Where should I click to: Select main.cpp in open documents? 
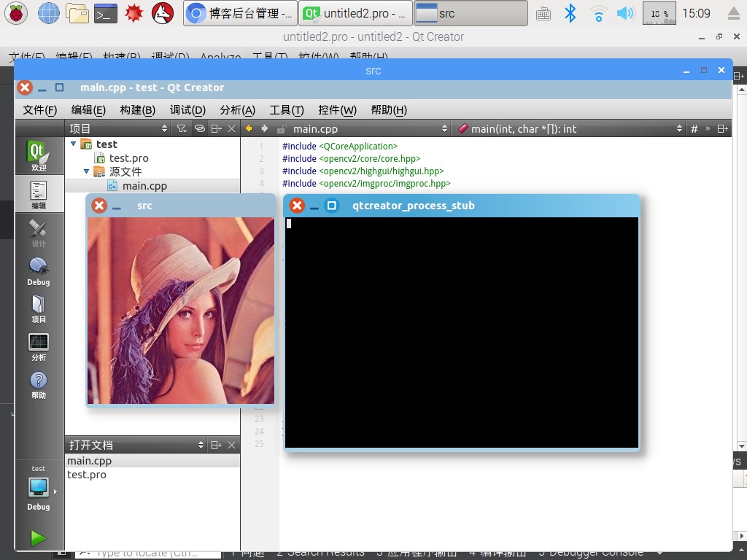[x=152, y=461]
